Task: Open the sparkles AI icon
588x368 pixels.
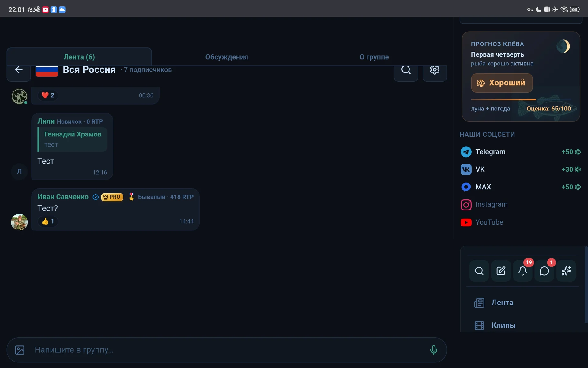Action: pyautogui.click(x=566, y=271)
